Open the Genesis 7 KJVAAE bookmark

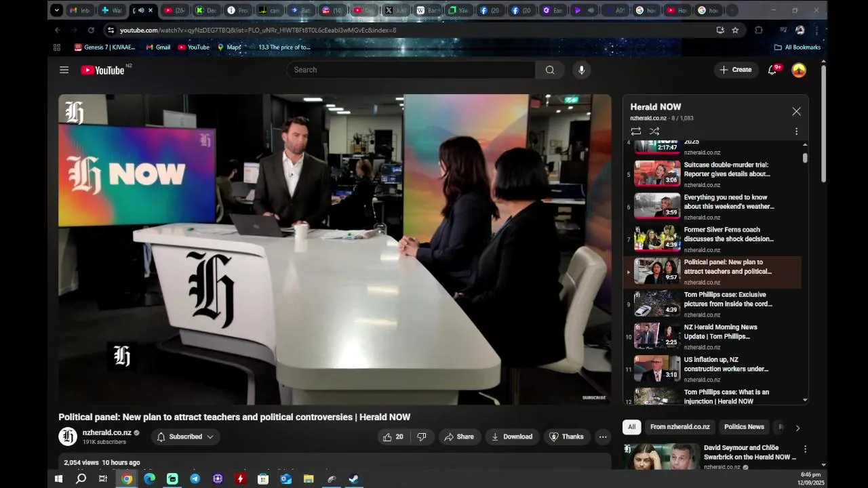105,47
